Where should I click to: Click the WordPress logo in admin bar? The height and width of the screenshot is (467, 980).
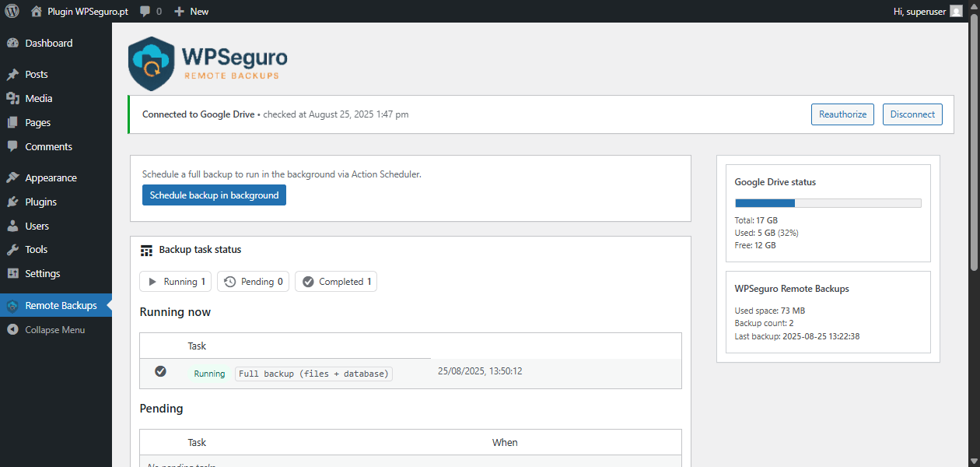tap(12, 11)
